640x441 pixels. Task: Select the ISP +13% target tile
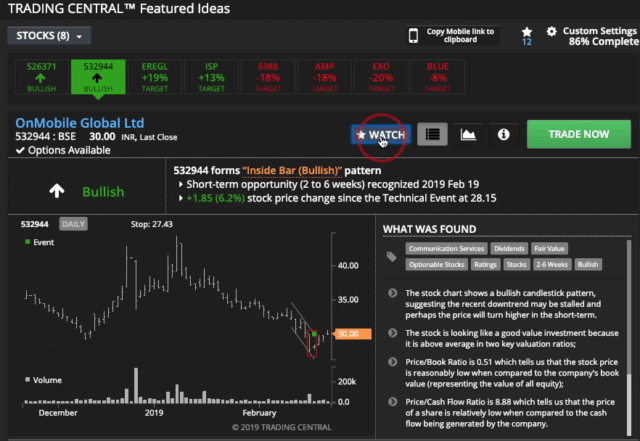pos(211,77)
